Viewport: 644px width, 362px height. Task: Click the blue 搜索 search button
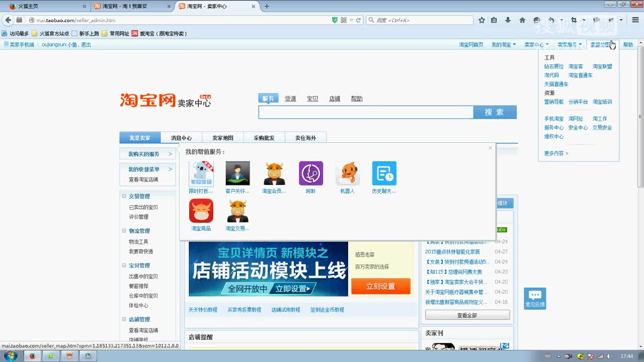pos(495,112)
